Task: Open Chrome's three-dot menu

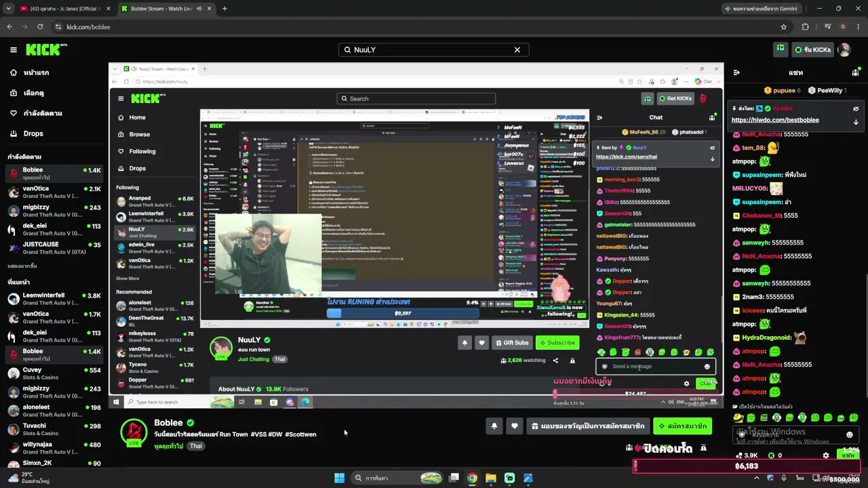Action: pos(858,26)
